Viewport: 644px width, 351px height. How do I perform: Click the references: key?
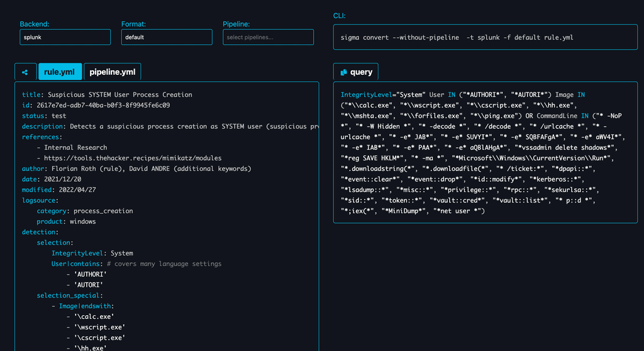click(42, 137)
